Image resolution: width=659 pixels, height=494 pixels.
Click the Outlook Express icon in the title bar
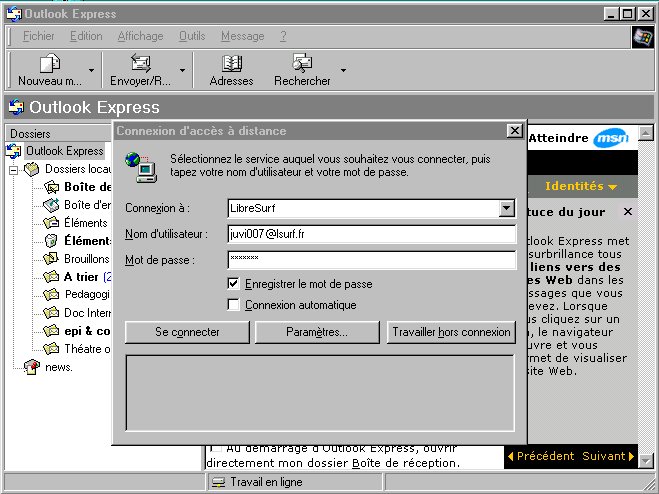tap(14, 14)
